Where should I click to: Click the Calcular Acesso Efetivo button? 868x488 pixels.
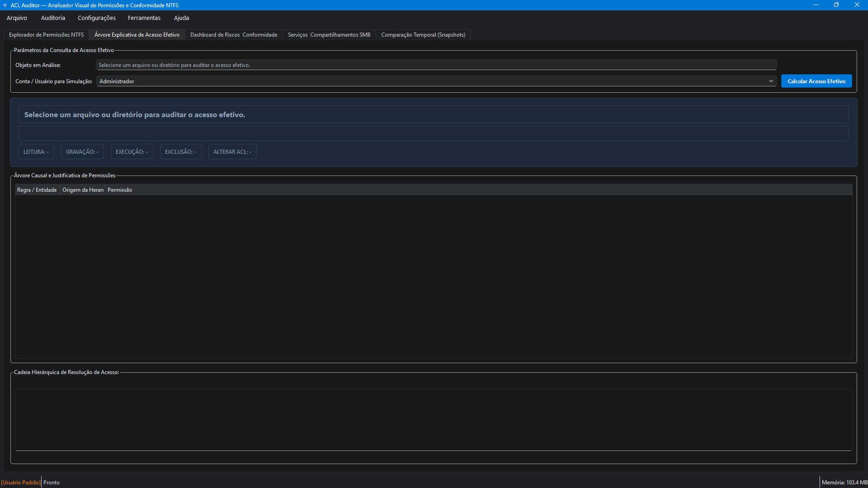point(816,81)
